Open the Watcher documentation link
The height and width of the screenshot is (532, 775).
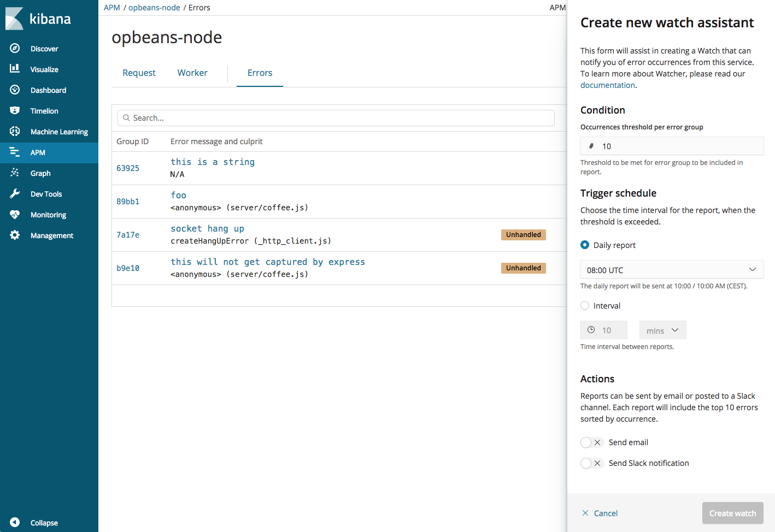click(607, 85)
